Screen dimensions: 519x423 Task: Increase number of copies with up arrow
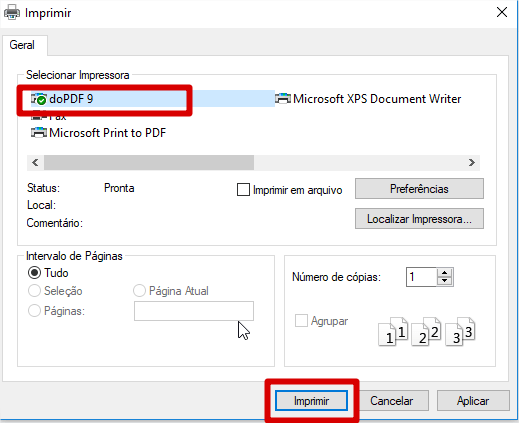(x=444, y=273)
